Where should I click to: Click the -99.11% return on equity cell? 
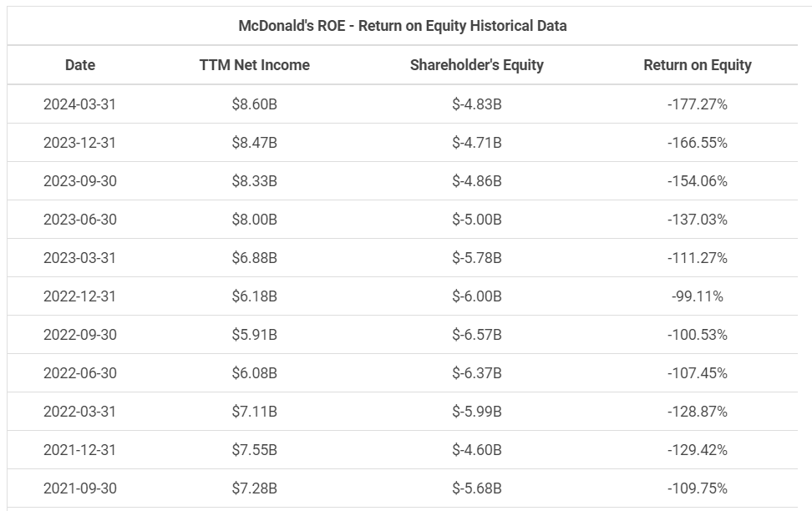[x=697, y=296]
